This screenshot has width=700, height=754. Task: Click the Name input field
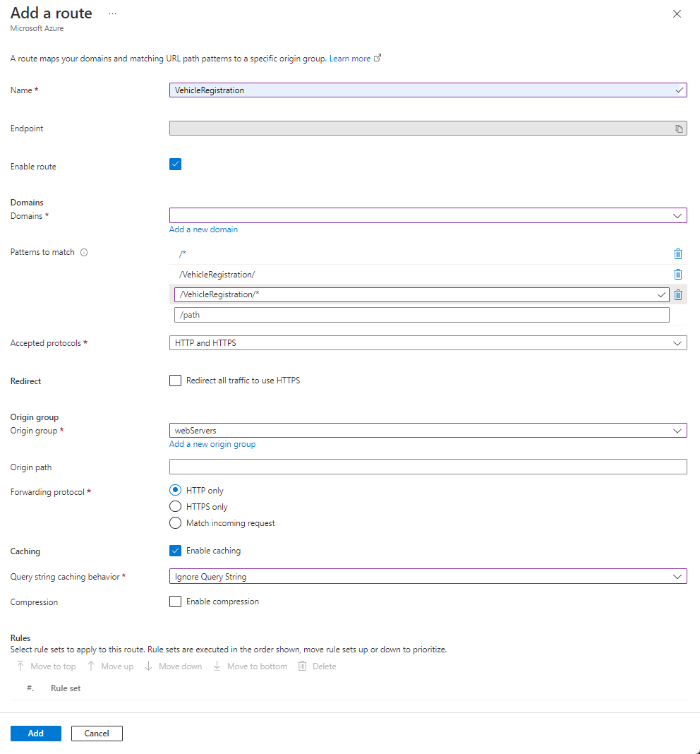[428, 90]
